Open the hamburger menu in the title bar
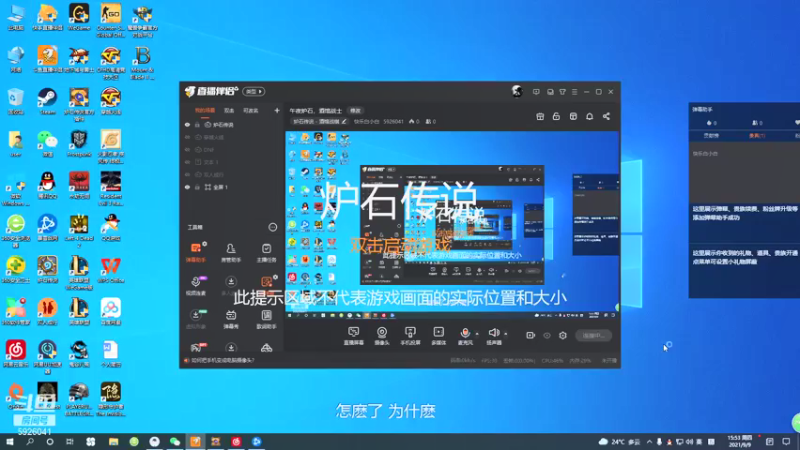 pos(574,92)
